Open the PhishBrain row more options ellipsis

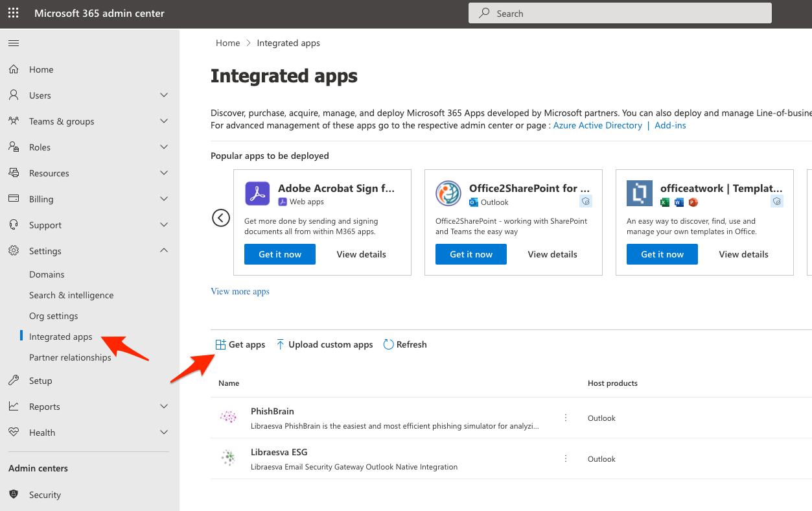pos(566,418)
